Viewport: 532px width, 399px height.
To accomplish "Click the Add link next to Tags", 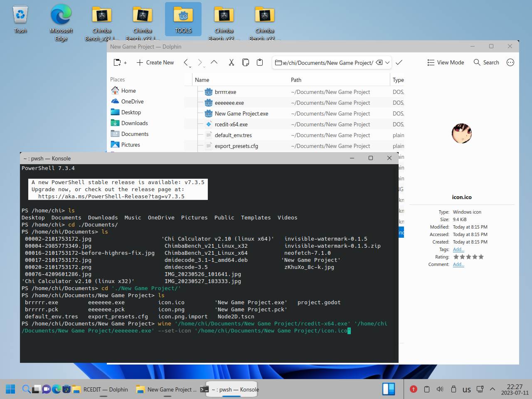I will [x=458, y=249].
